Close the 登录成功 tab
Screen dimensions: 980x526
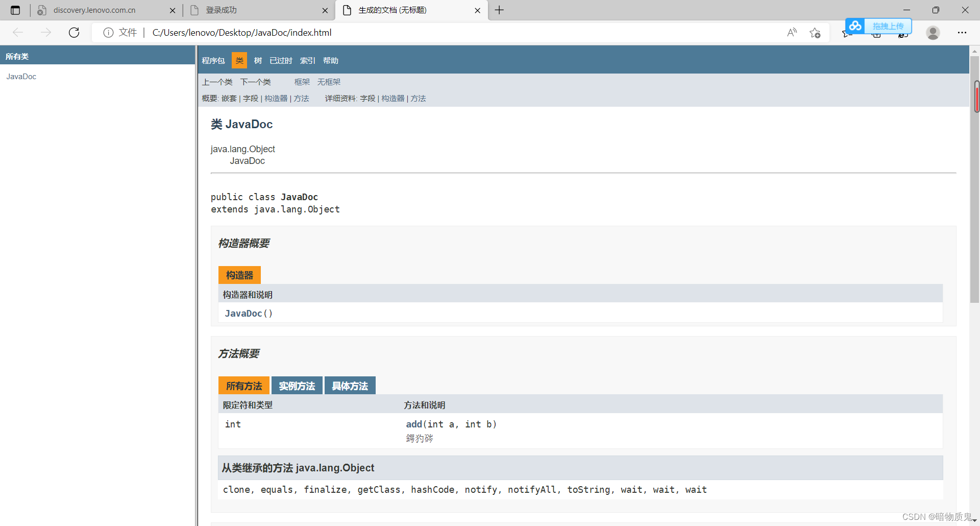point(325,10)
